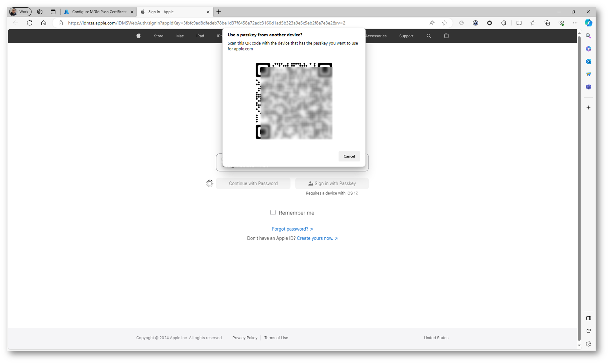Cancel the passkey QR code dialog
Image resolution: width=609 pixels, height=364 pixels.
click(x=349, y=156)
